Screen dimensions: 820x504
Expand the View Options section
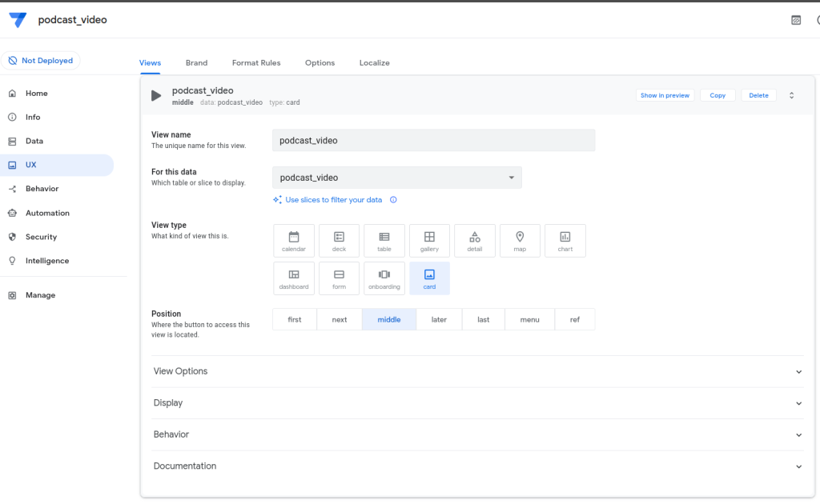click(x=477, y=371)
